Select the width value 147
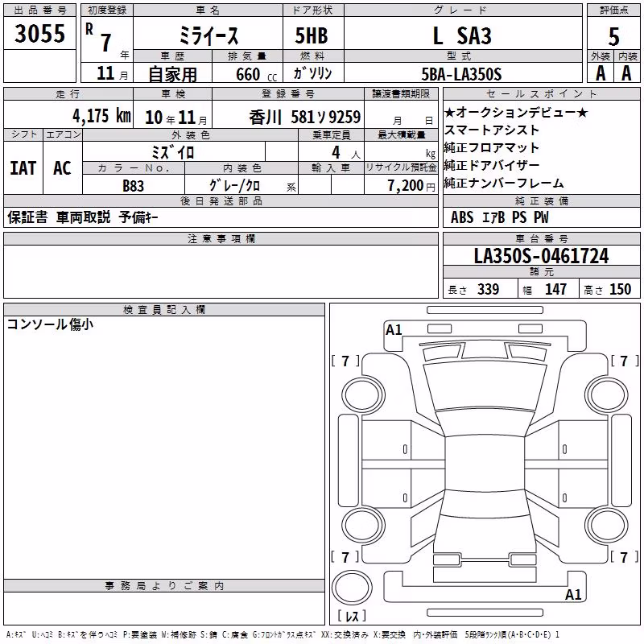The height and width of the screenshot is (644, 644). pyautogui.click(x=555, y=289)
